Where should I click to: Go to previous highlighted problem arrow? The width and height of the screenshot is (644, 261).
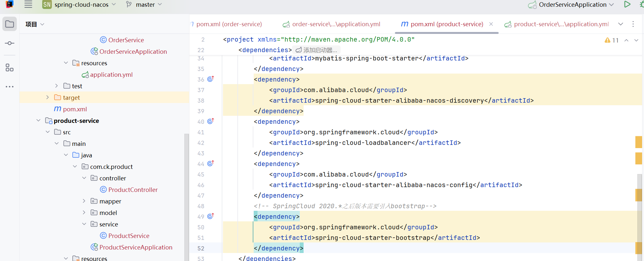pyautogui.click(x=626, y=40)
